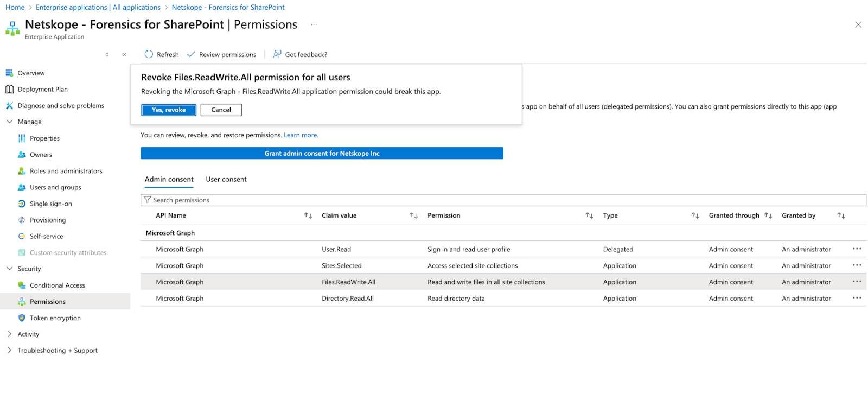
Task: Open Conditional Access menu item
Action: click(x=58, y=285)
